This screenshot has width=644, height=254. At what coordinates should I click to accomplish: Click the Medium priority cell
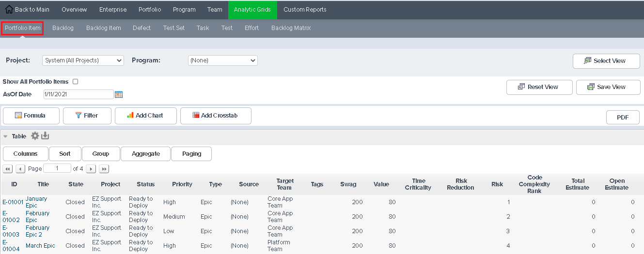pos(174,217)
